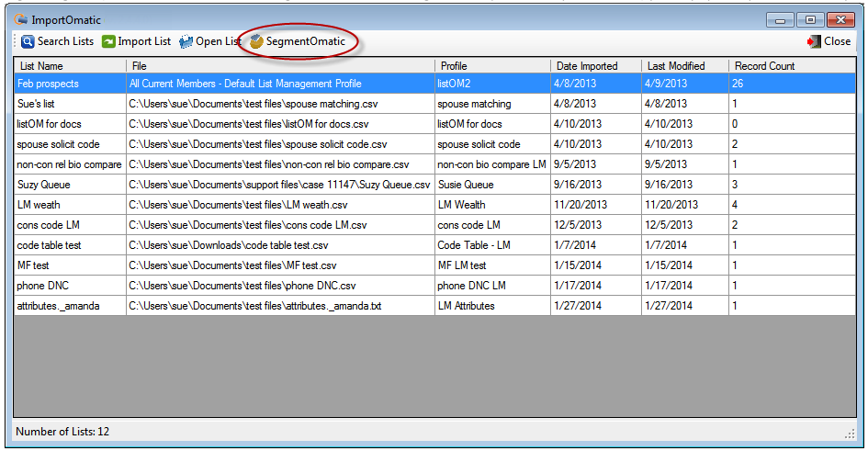868x451 pixels.
Task: Select the LM weath list name
Action: pos(39,205)
